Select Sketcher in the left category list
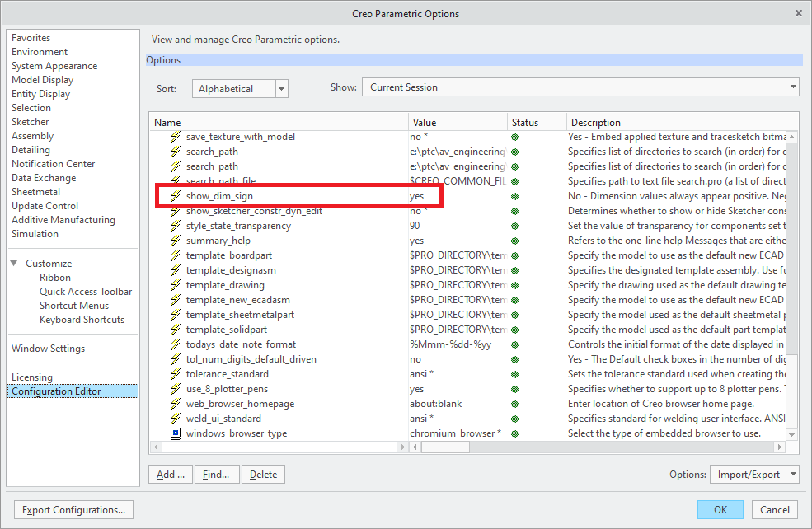The height and width of the screenshot is (529, 812). pyautogui.click(x=29, y=122)
